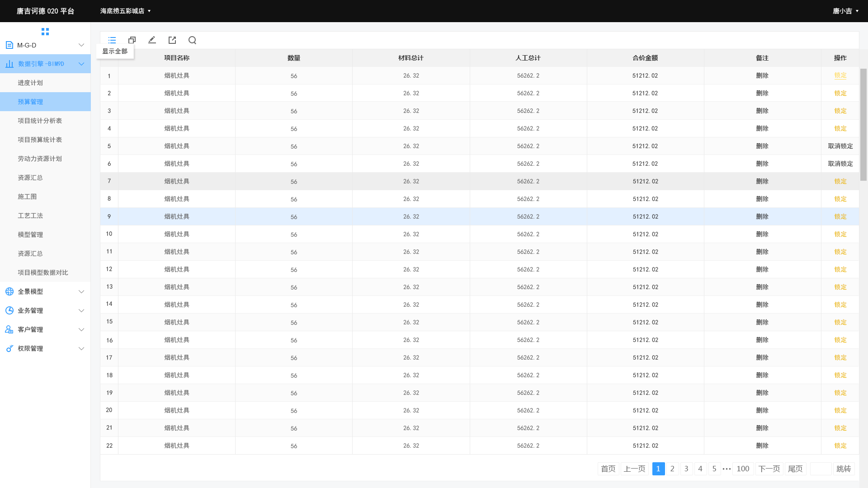Jump to 尾页 in pagination
Viewport: 868px width, 488px height.
tap(795, 469)
